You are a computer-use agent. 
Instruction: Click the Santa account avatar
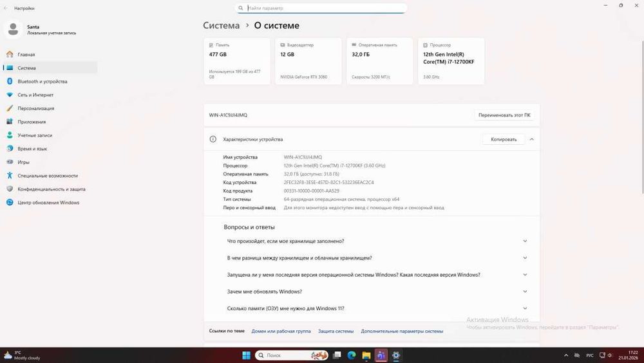tap(13, 30)
